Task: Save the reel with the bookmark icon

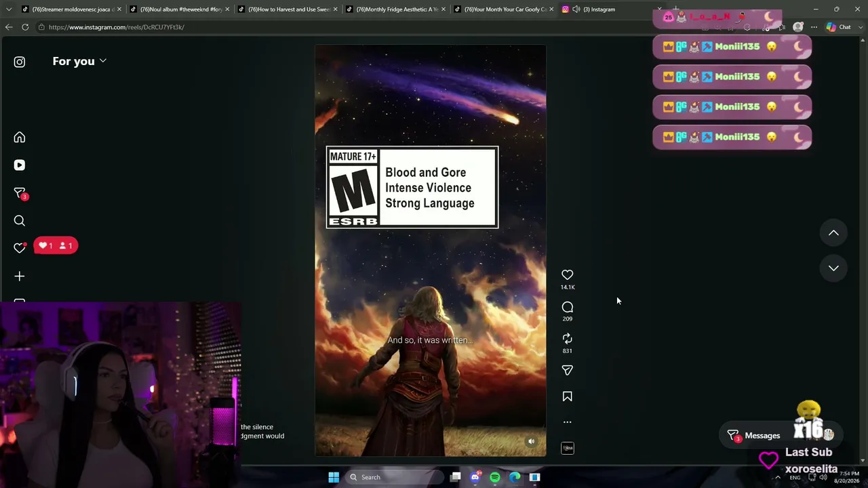Action: tap(568, 396)
